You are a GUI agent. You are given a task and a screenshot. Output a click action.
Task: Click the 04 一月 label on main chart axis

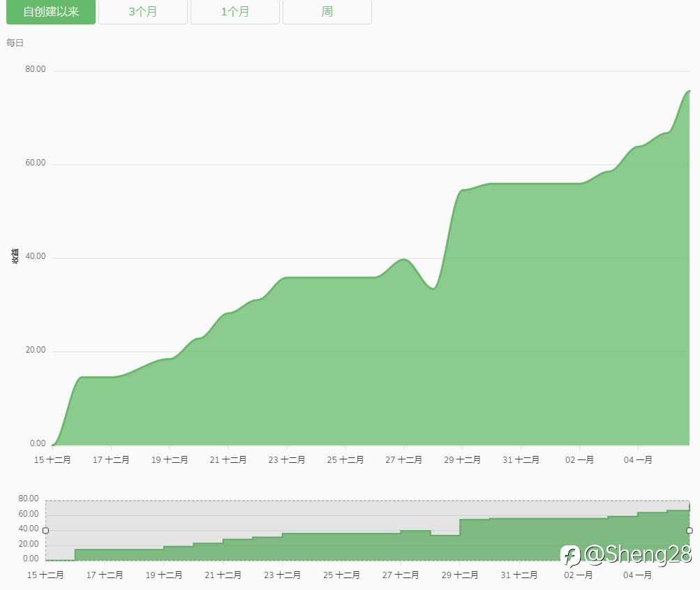pos(638,459)
